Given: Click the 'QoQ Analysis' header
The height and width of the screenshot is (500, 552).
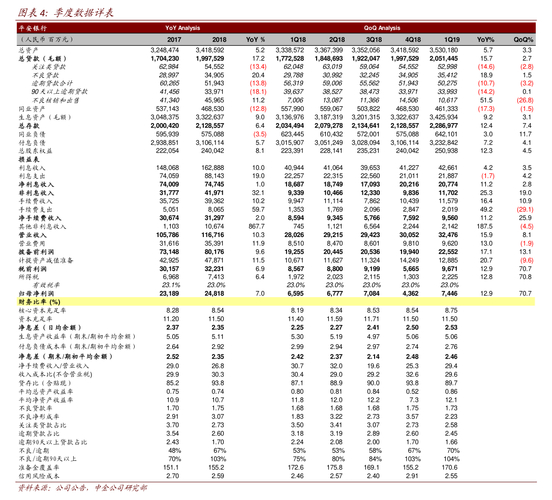Looking at the screenshot, I should click(x=382, y=28).
